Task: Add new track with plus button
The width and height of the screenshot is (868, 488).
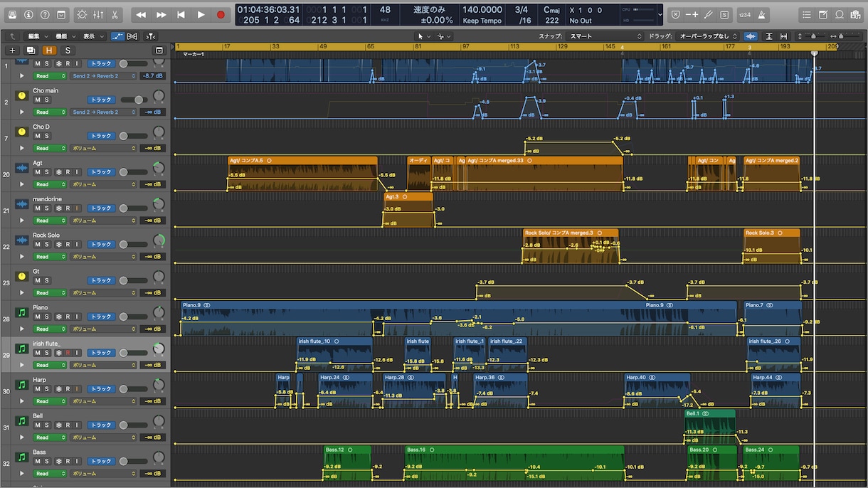Action: (x=12, y=50)
